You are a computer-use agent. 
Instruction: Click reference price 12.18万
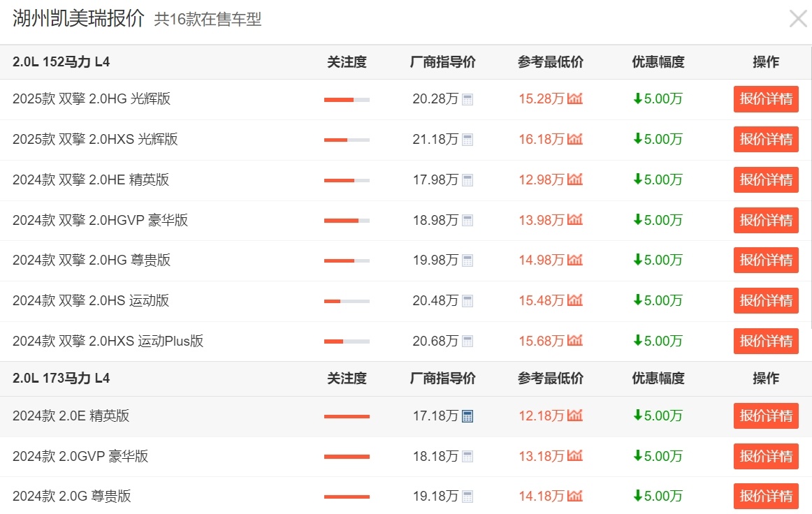tap(541, 416)
